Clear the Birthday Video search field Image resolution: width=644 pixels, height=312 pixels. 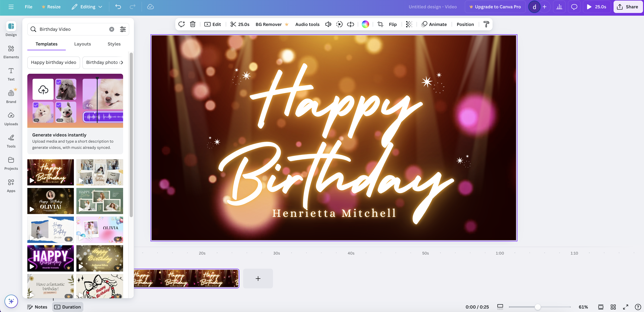111,29
